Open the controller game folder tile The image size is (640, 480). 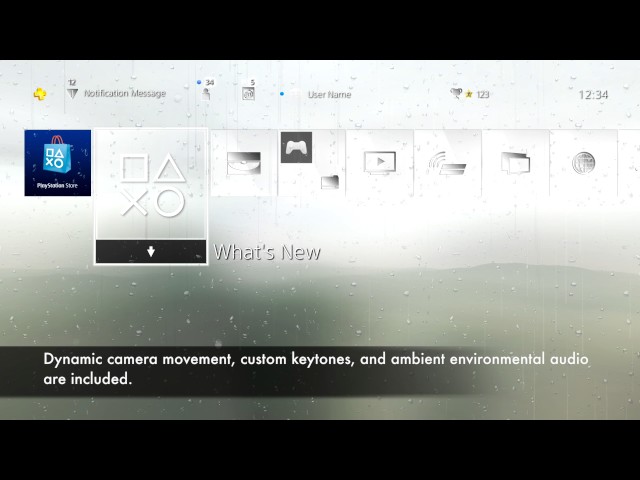click(311, 163)
